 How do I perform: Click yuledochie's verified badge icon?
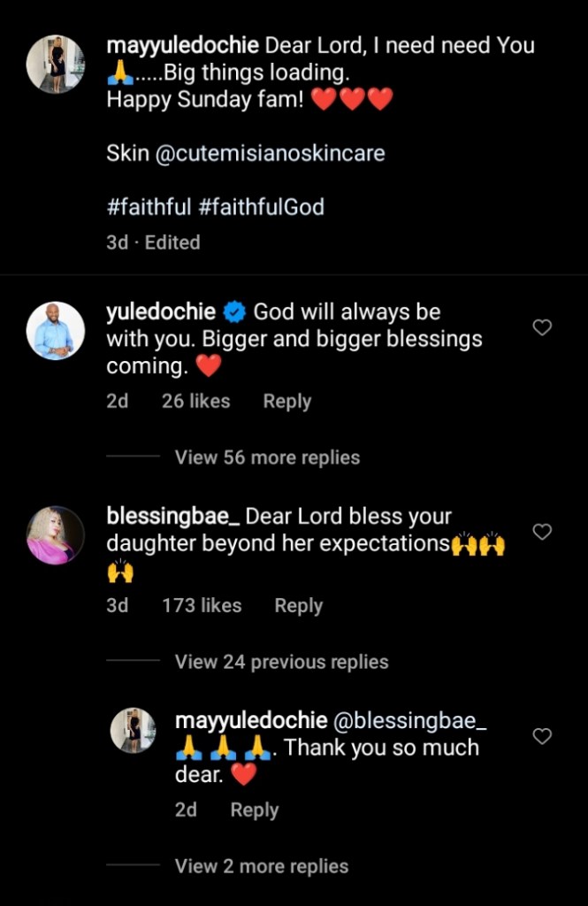[x=234, y=311]
